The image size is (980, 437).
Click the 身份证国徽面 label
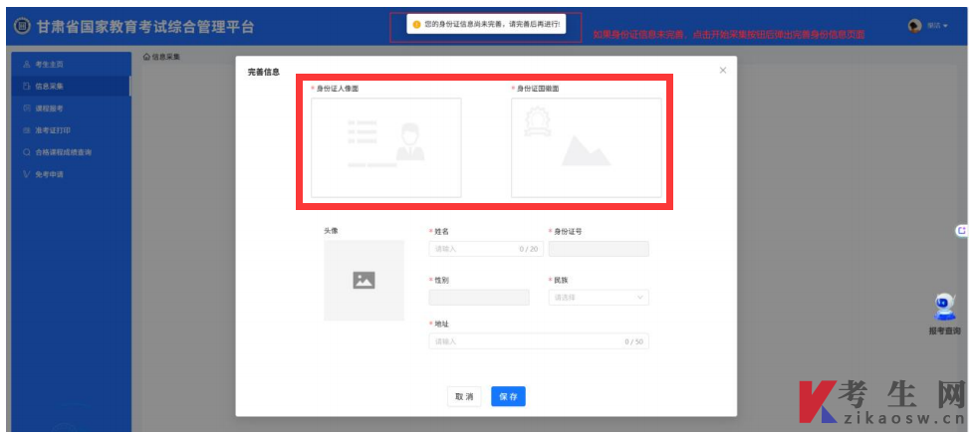538,89
